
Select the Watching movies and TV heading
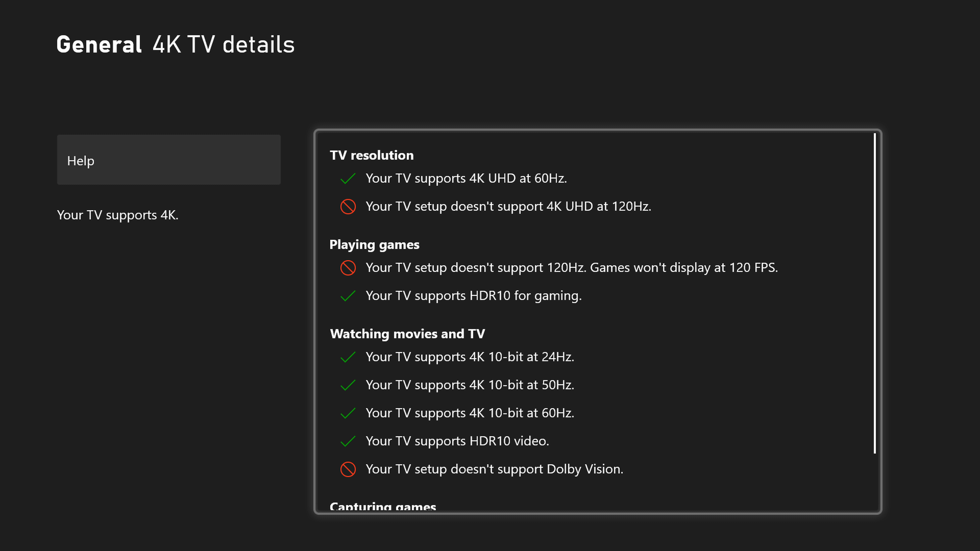tap(407, 334)
